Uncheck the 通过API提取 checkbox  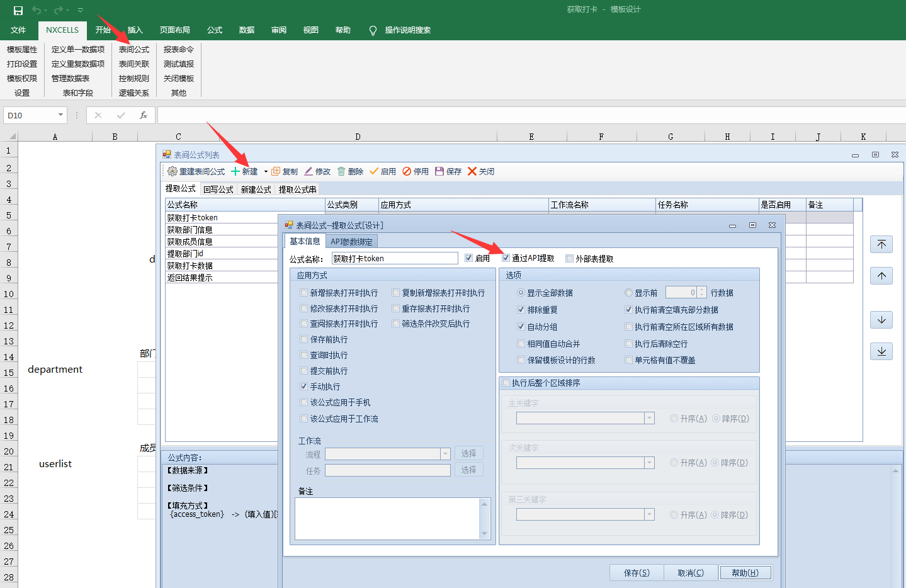(x=506, y=258)
